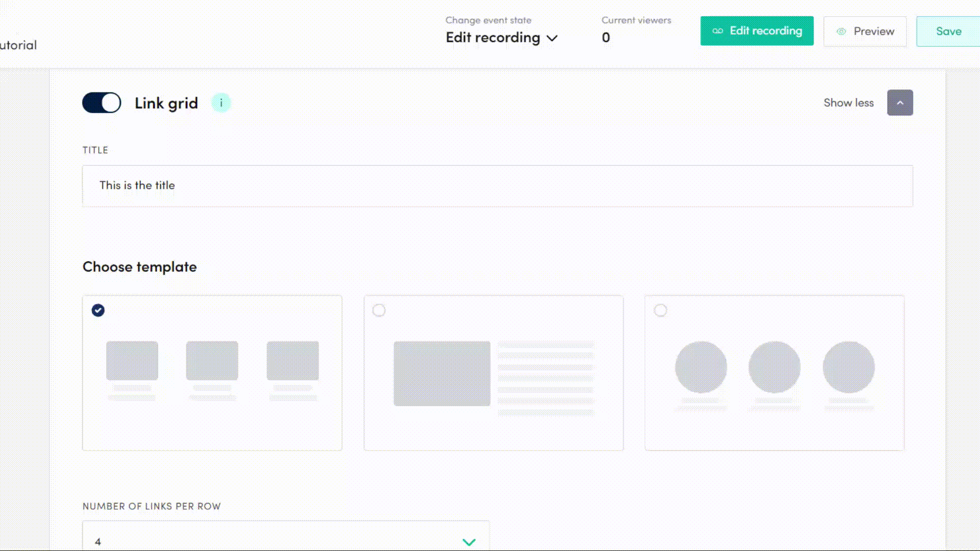This screenshot has width=980, height=551.
Task: Click the Current viewers counter
Action: 606,37
